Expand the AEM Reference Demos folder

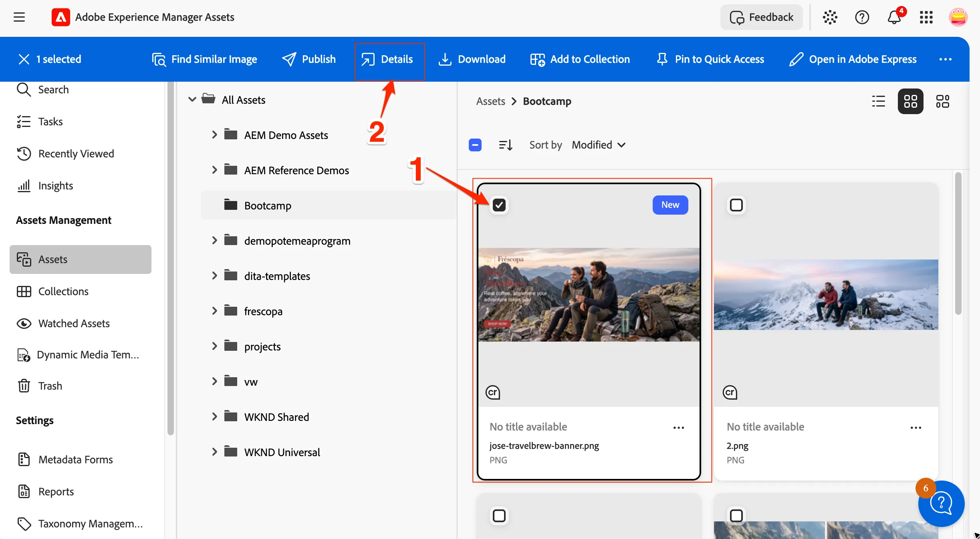tap(215, 170)
